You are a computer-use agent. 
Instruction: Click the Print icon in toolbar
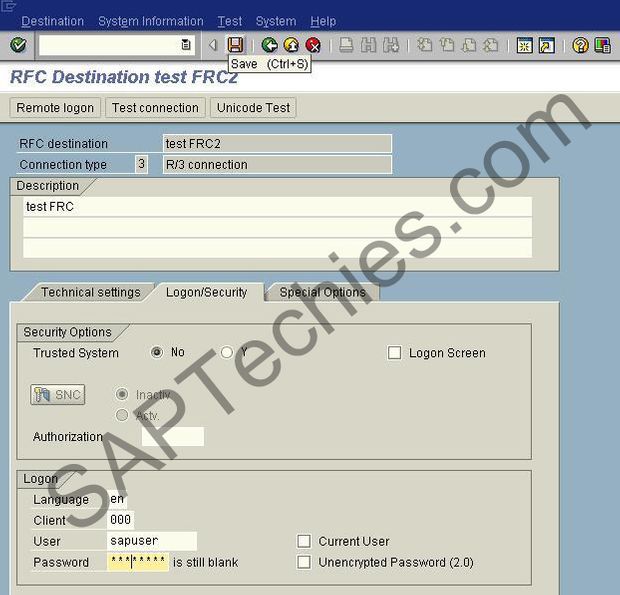click(x=346, y=45)
